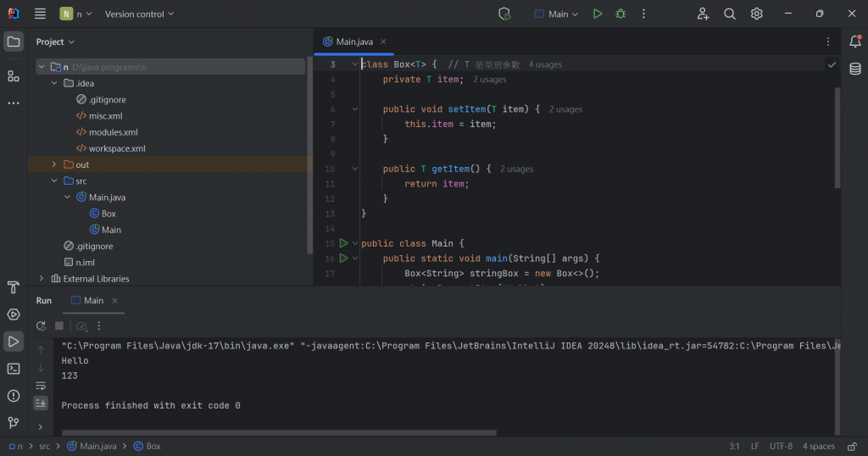868x456 pixels.
Task: Select the Box class node
Action: (x=103, y=213)
